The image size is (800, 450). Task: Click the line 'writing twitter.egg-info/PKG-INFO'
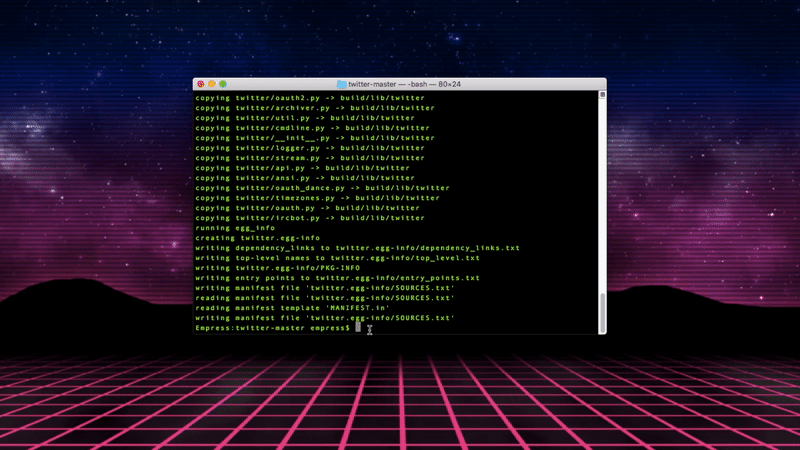pos(278,268)
